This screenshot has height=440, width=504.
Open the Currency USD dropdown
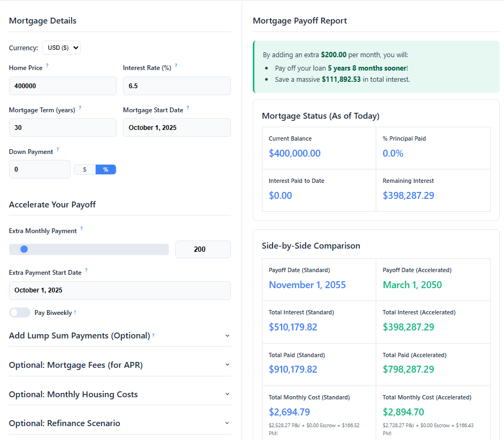tap(61, 48)
